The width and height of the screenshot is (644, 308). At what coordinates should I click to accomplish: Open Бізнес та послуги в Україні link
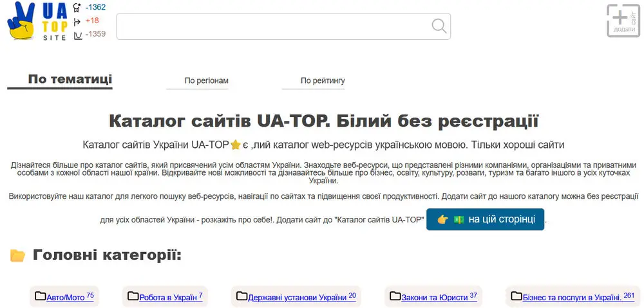click(x=578, y=297)
